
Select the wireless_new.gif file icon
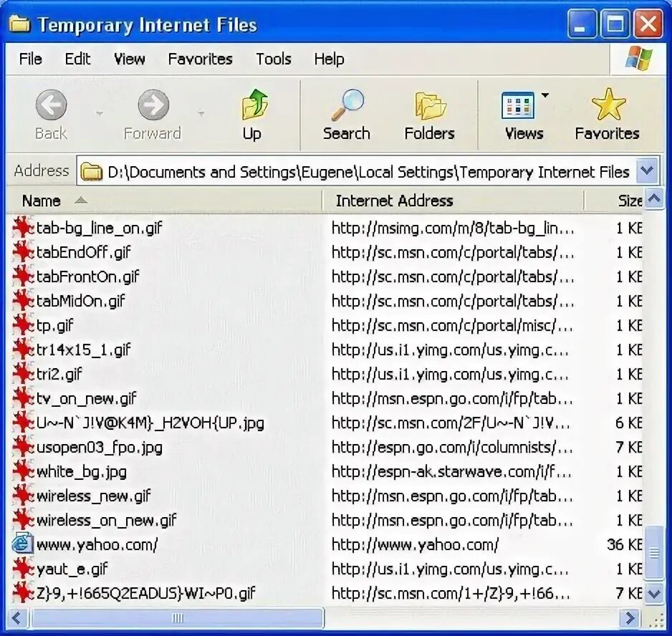click(23, 496)
